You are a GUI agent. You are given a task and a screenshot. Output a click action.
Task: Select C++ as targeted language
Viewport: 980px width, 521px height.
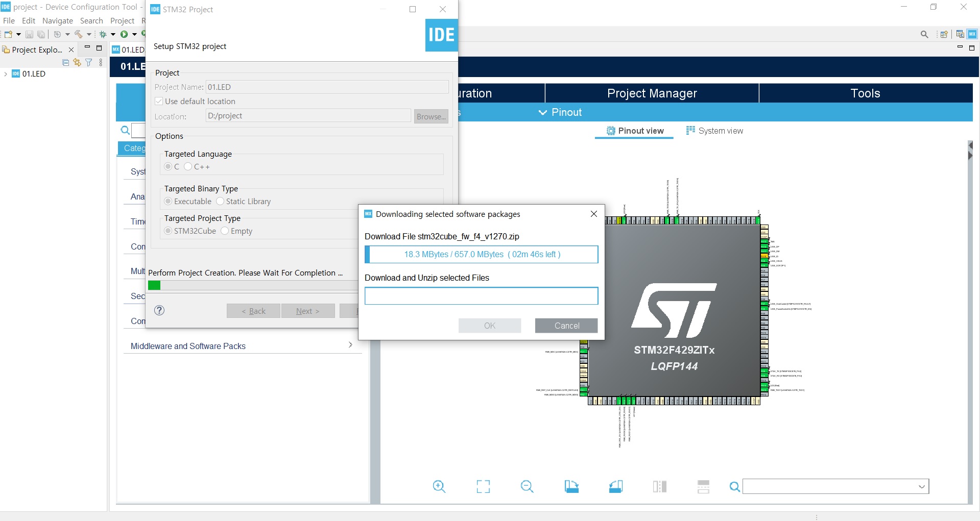[188, 166]
